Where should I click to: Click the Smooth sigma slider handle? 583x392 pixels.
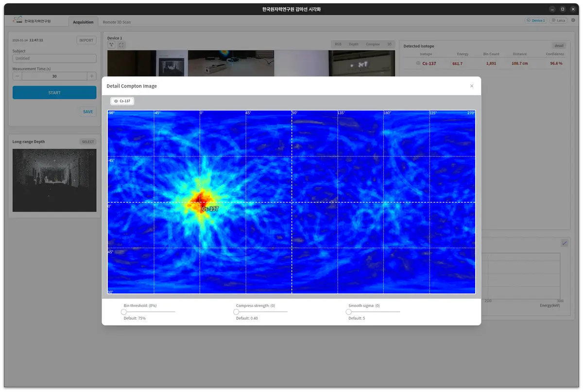point(349,312)
